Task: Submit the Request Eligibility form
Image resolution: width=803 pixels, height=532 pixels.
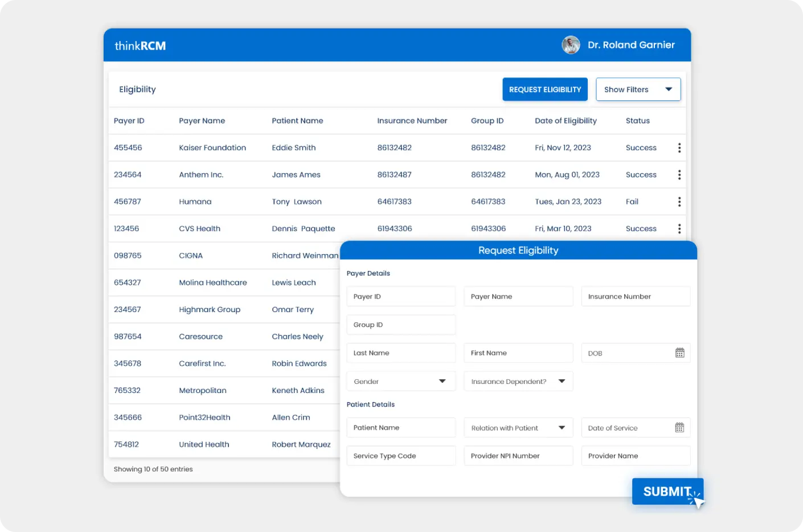Action: [667, 491]
